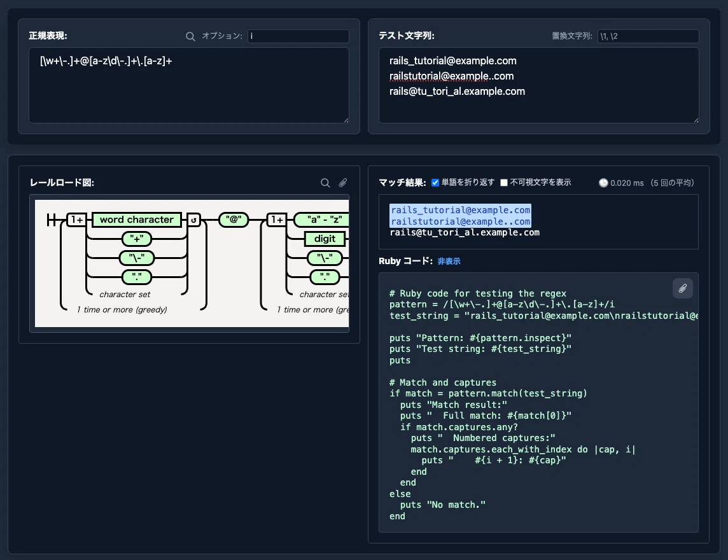Viewport: 728px width, 560px height.
Task: Click the 'puts "No match."' code line
Action: pos(443,505)
